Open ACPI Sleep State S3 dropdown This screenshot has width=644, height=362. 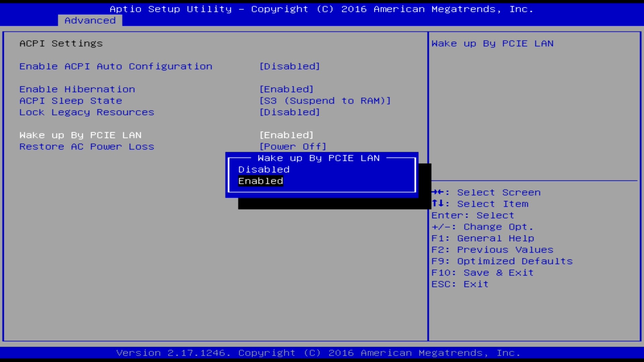(x=325, y=101)
